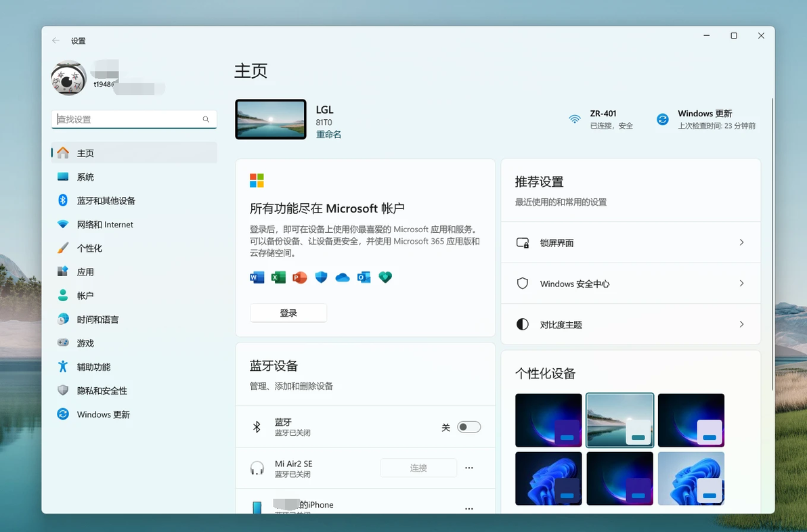
Task: Click 连接 for Mi Air2 SE
Action: (418, 468)
